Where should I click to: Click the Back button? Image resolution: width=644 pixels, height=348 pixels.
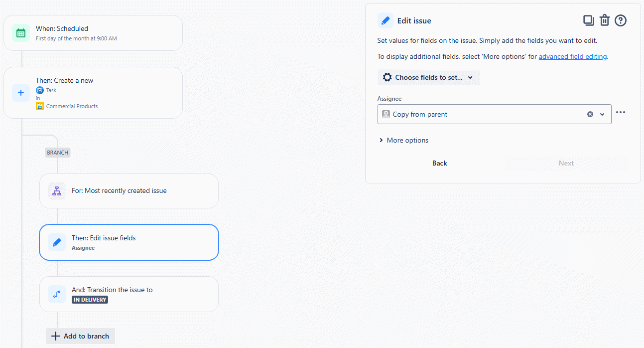439,163
